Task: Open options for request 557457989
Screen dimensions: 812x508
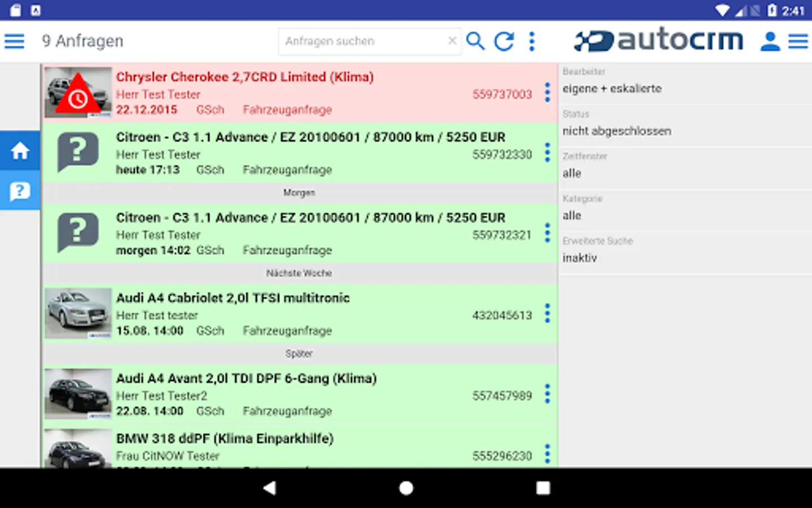Action: click(x=547, y=394)
